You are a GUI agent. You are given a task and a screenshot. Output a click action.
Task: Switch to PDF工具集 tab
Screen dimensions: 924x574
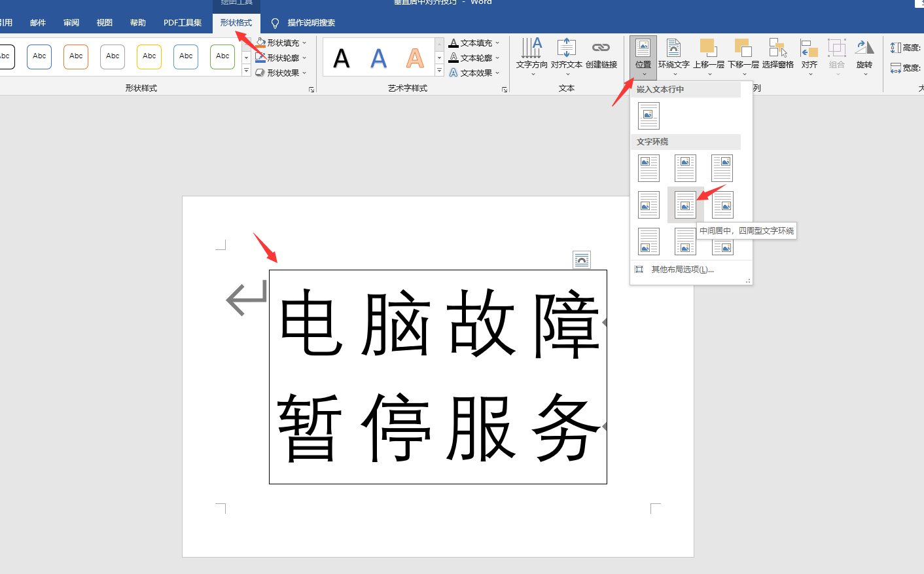pyautogui.click(x=183, y=23)
